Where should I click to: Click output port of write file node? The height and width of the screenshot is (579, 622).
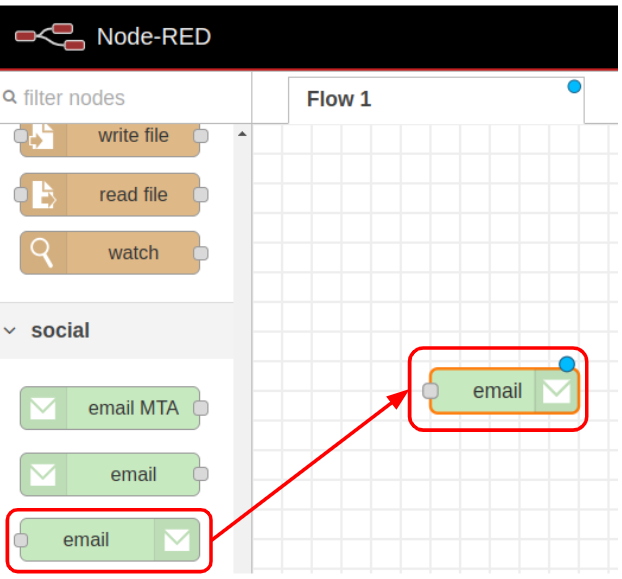pyautogui.click(x=201, y=136)
